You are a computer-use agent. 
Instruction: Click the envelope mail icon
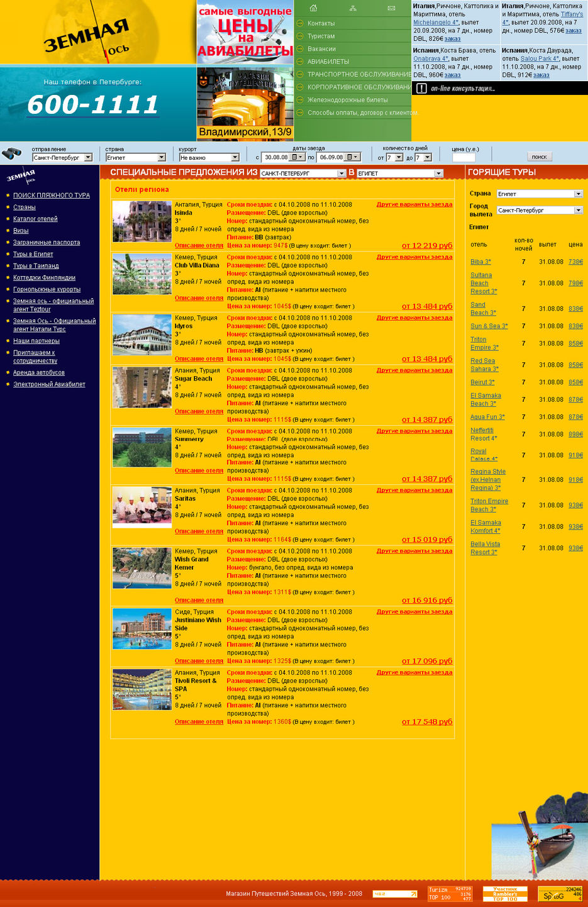point(391,8)
